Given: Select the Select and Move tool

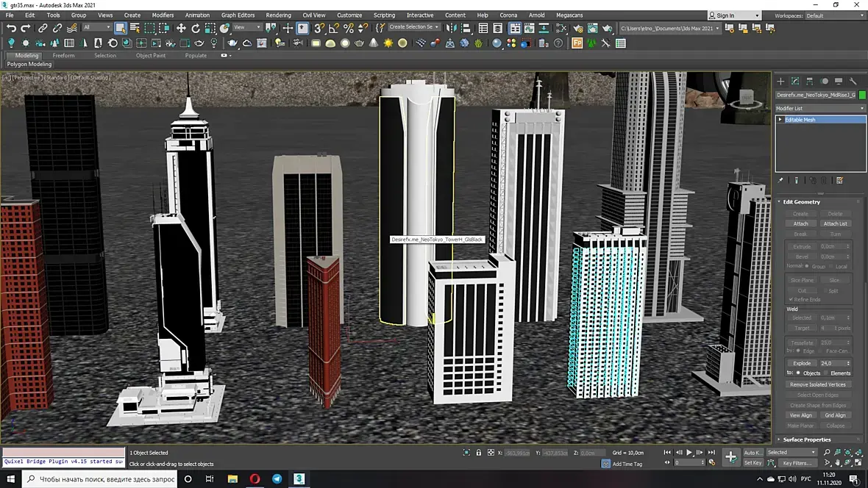Looking at the screenshot, I should coord(181,28).
